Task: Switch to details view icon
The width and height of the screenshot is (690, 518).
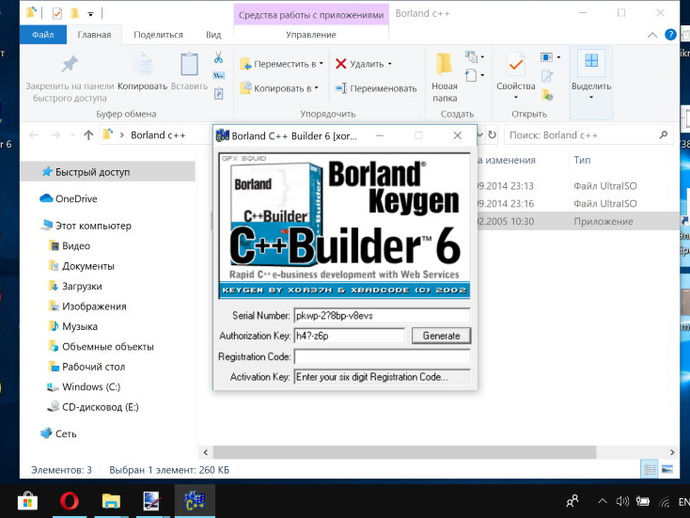Action: 650,469
